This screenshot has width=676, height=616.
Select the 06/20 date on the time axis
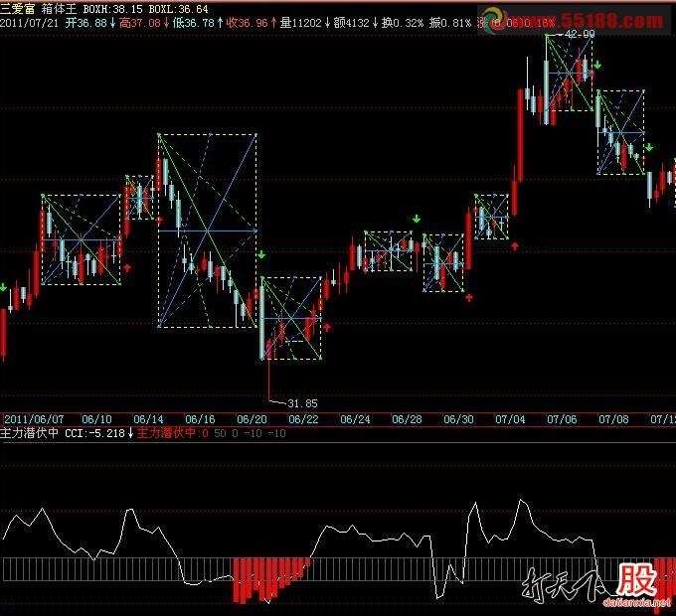[x=252, y=419]
